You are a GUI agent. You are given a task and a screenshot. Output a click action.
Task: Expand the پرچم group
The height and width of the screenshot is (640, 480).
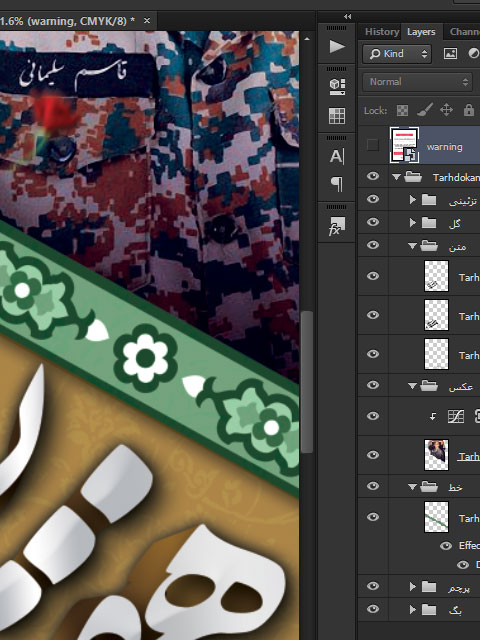(413, 587)
